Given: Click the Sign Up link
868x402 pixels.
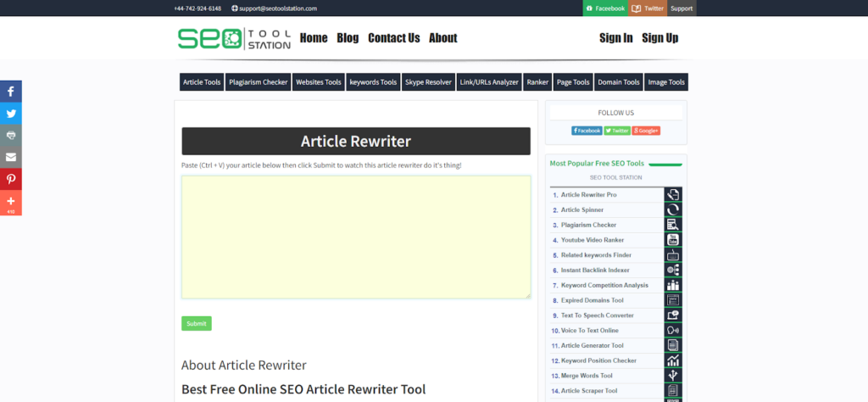Looking at the screenshot, I should click(x=659, y=38).
